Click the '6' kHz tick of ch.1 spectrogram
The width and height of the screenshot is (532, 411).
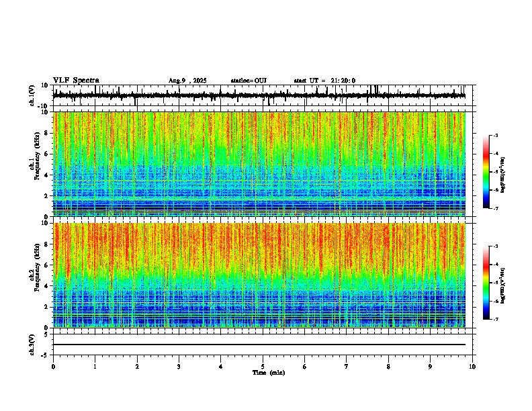click(x=46, y=154)
